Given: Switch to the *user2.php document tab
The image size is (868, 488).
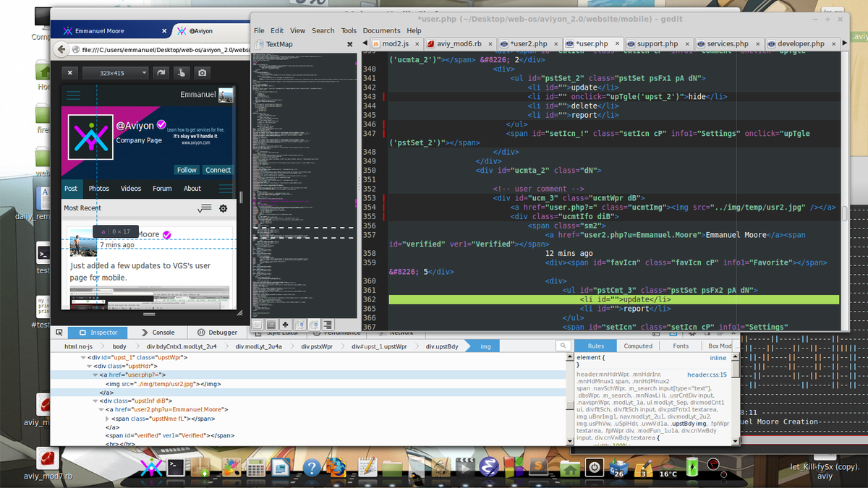Looking at the screenshot, I should coord(529,44).
